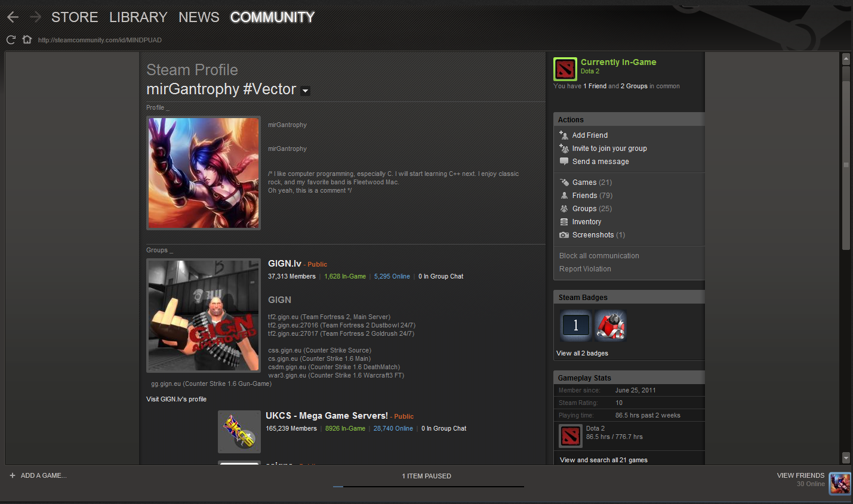853x504 pixels.
Task: Choose Send a message
Action: point(601,162)
